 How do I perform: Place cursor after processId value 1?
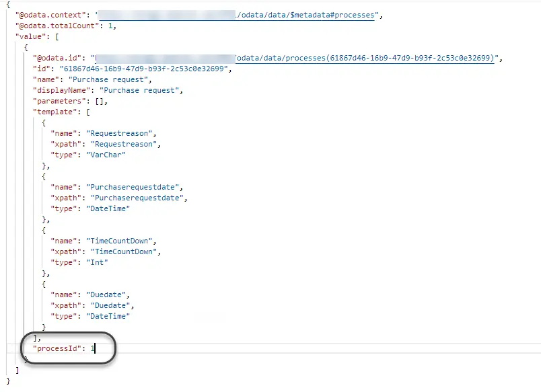click(95, 348)
